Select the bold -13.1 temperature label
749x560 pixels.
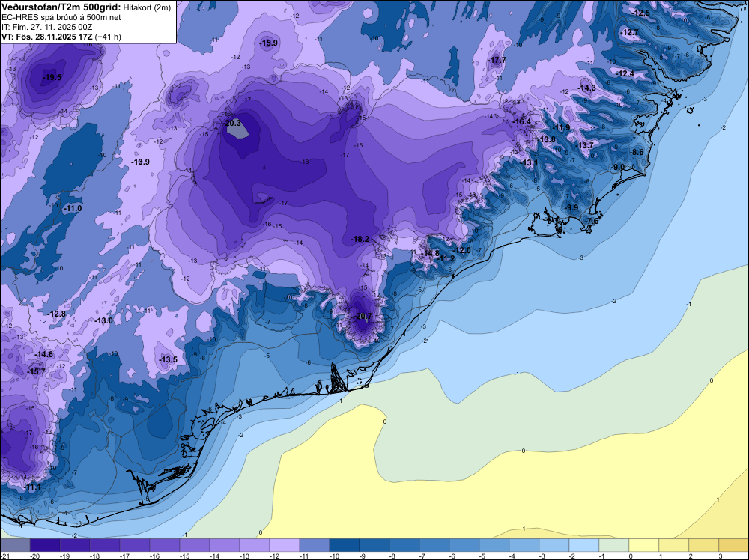tap(529, 162)
